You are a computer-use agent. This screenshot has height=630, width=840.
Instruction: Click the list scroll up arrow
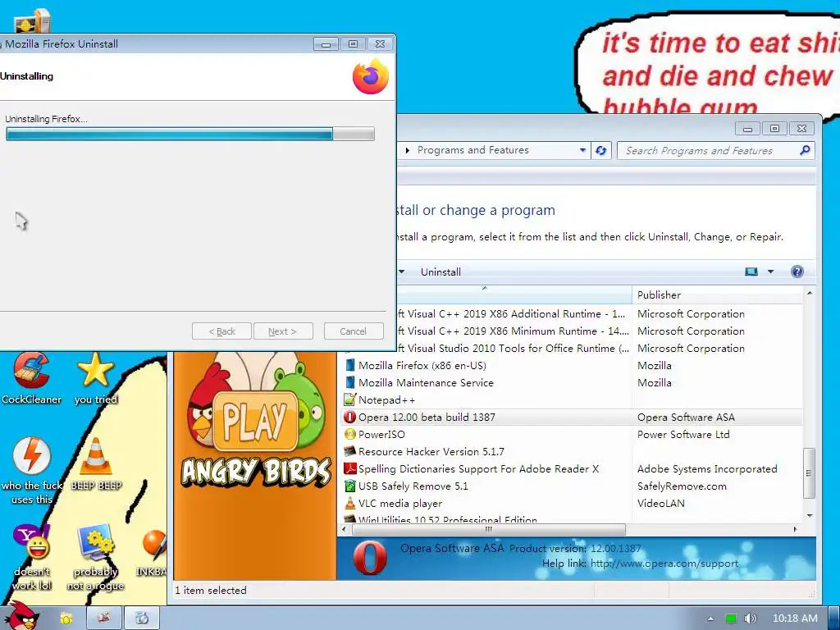[x=810, y=293]
